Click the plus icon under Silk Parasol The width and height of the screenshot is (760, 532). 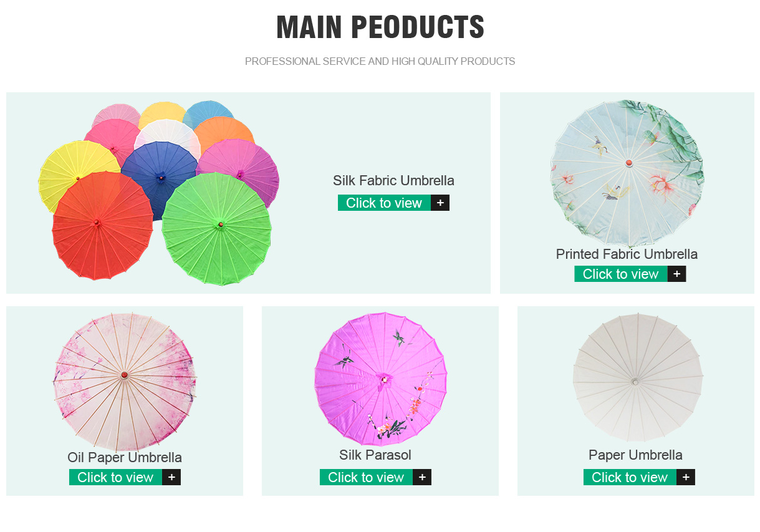click(422, 477)
